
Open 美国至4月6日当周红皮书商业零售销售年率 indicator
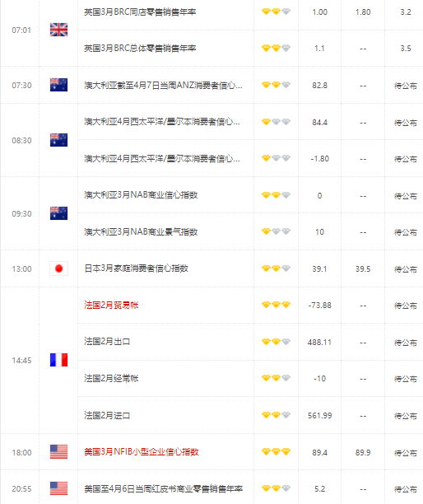coord(163,489)
